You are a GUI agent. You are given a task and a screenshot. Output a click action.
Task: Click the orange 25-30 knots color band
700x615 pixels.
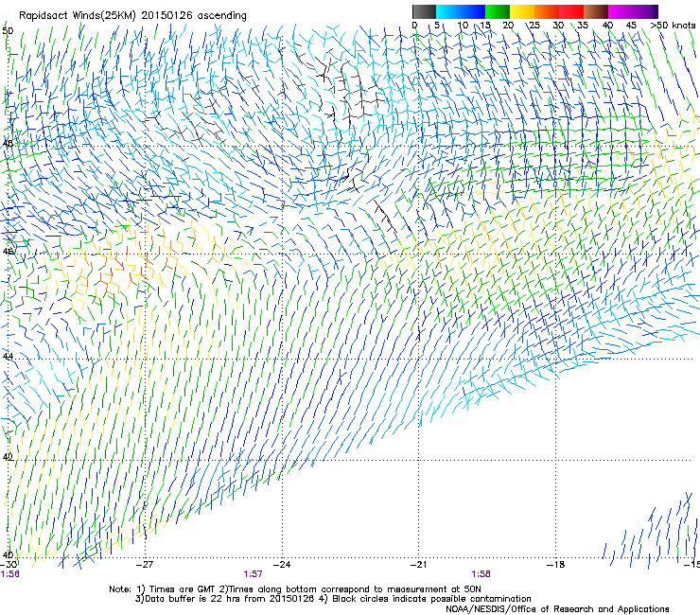click(x=547, y=11)
